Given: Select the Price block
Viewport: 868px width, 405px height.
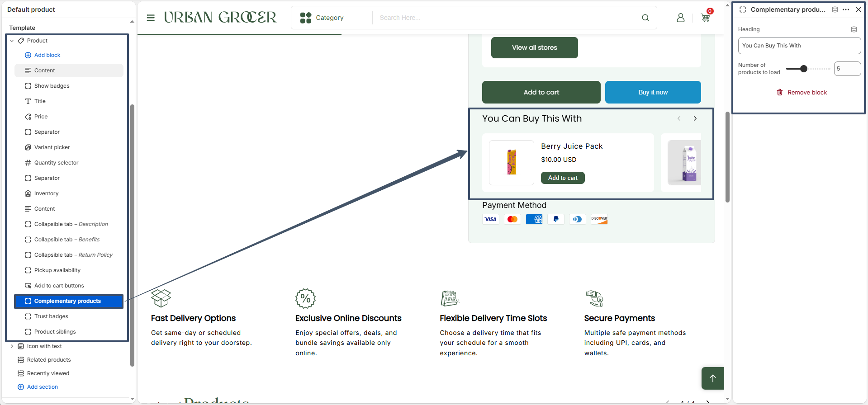Looking at the screenshot, I should pos(69,117).
